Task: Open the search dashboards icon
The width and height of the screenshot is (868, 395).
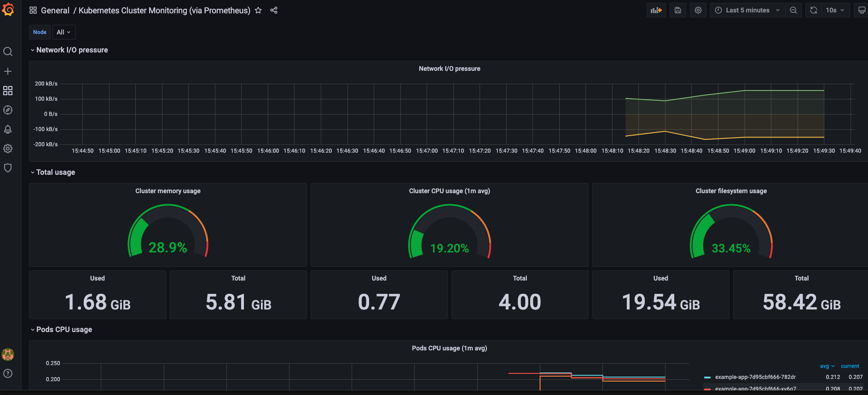Action: (x=8, y=52)
